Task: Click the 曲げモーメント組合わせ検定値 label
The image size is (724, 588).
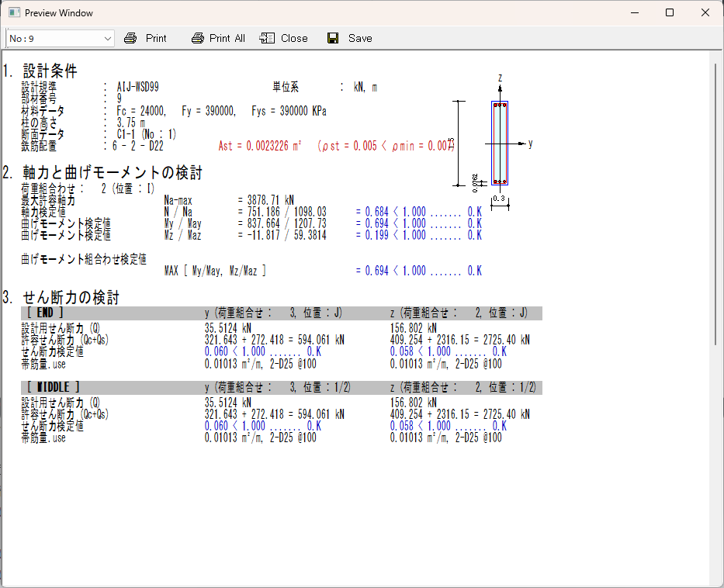Action: [x=84, y=259]
